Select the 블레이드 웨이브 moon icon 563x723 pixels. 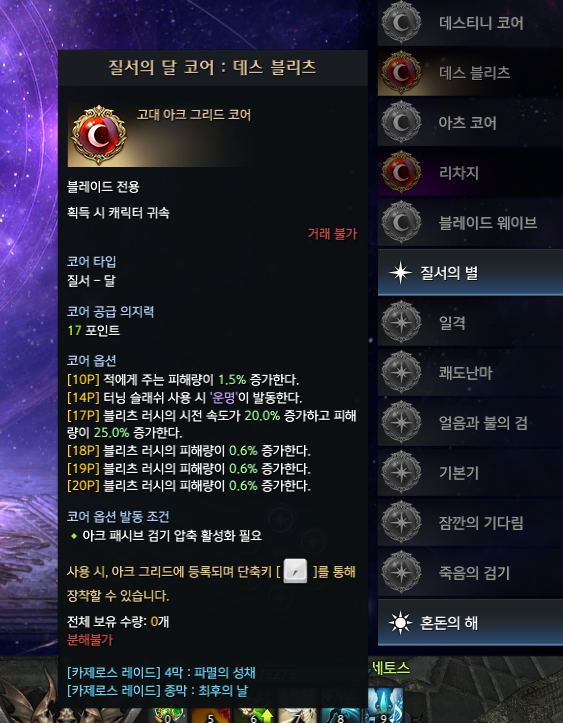click(401, 222)
